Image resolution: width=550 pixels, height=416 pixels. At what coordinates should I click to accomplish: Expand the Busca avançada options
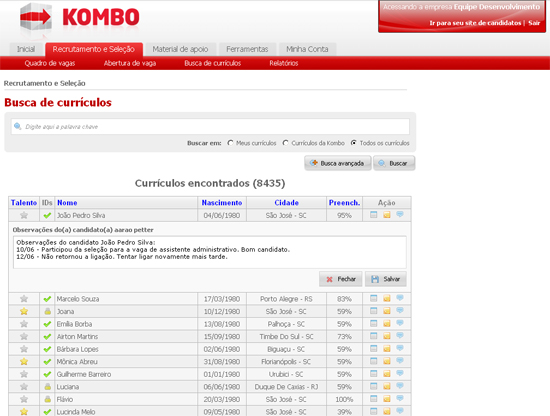337,163
